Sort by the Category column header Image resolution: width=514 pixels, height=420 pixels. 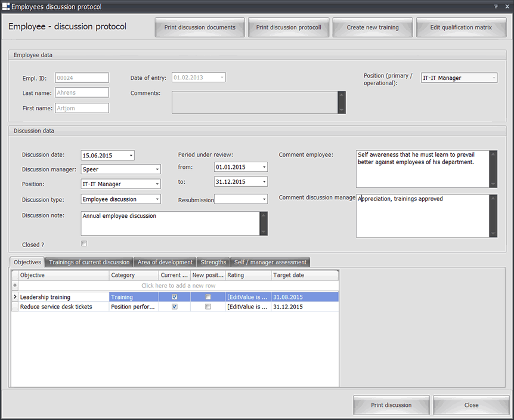coord(134,276)
